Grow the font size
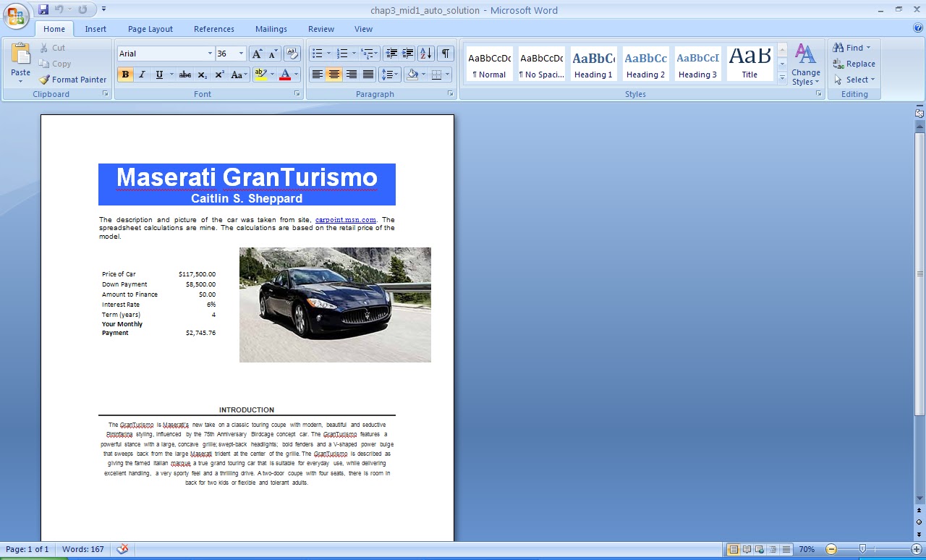Image resolution: width=926 pixels, height=560 pixels. (257, 54)
